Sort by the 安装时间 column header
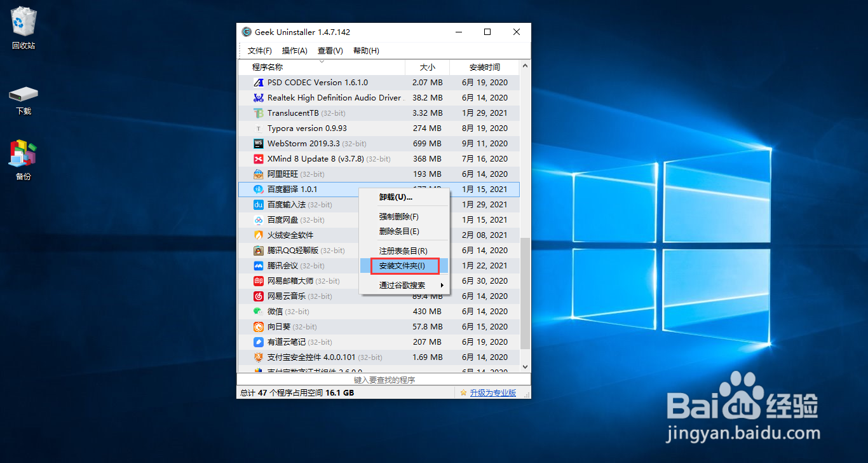 pyautogui.click(x=484, y=67)
